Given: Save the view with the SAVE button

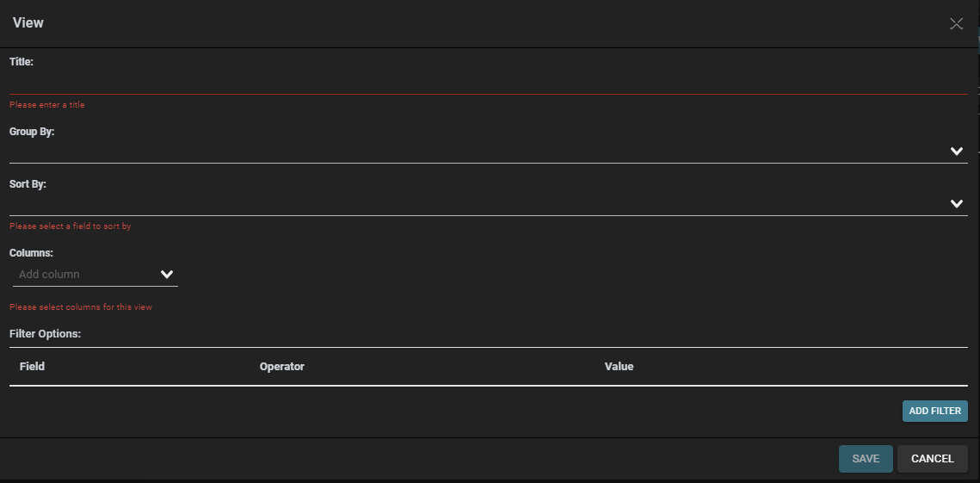Looking at the screenshot, I should point(866,459).
